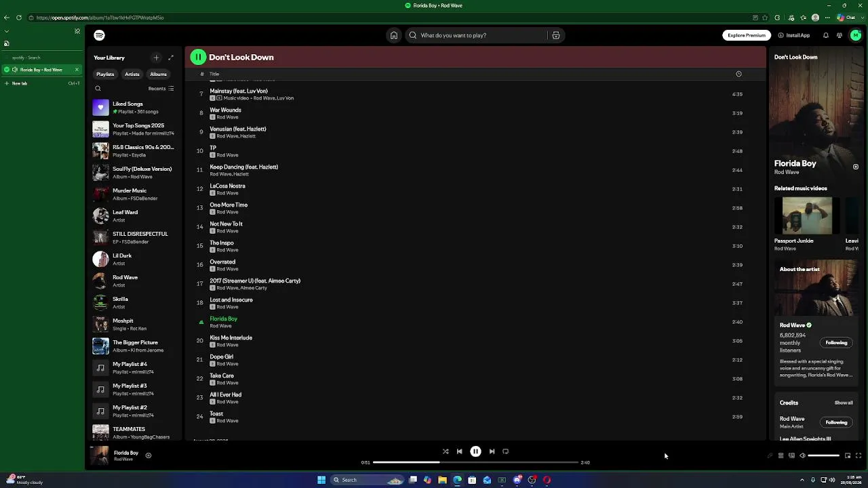
Task: Open Browse icon in search bar
Action: (555, 35)
